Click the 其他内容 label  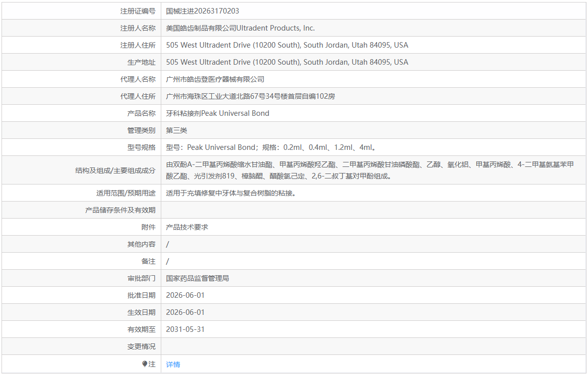click(x=141, y=244)
